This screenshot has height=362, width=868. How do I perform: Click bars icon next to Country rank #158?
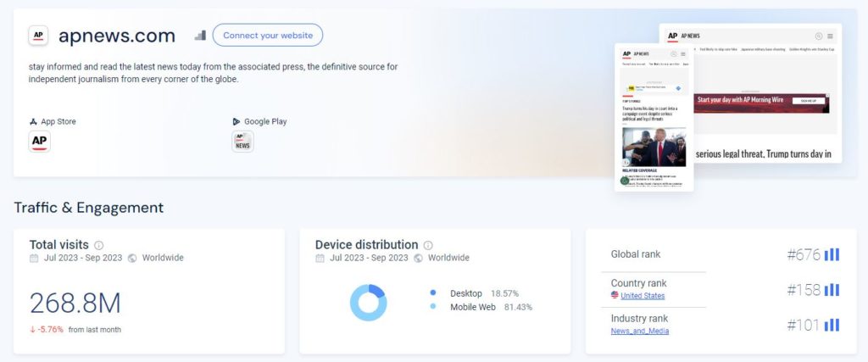832,290
